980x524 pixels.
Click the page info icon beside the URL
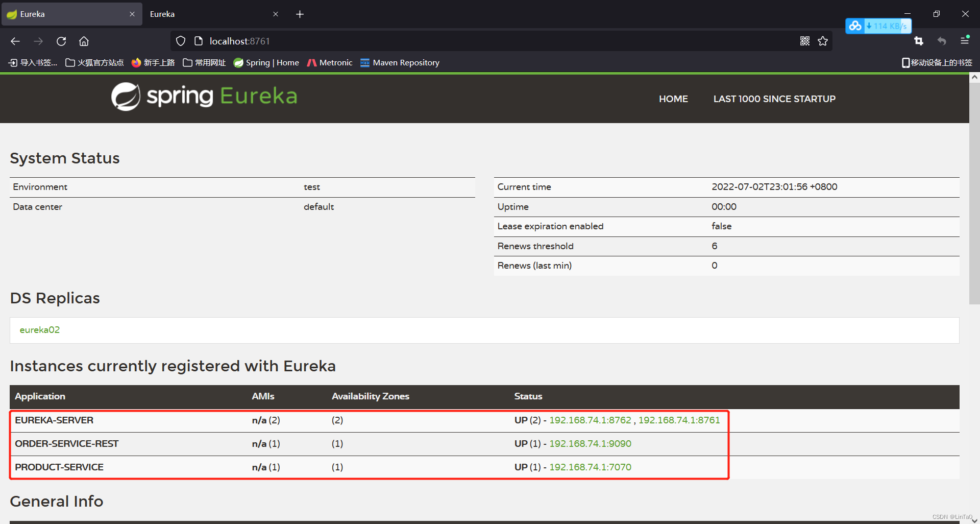pos(199,41)
